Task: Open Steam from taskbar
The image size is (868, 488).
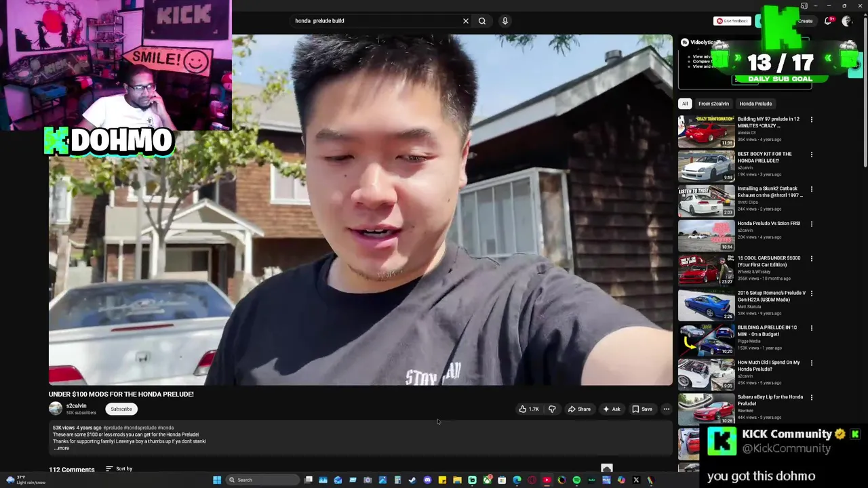Action: point(412,480)
